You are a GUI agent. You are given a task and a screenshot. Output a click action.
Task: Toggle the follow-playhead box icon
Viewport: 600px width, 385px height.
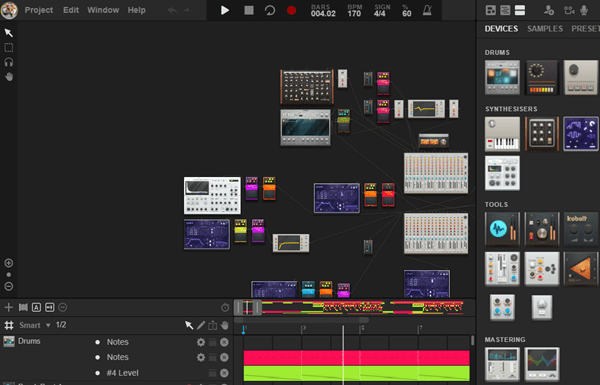[49, 307]
